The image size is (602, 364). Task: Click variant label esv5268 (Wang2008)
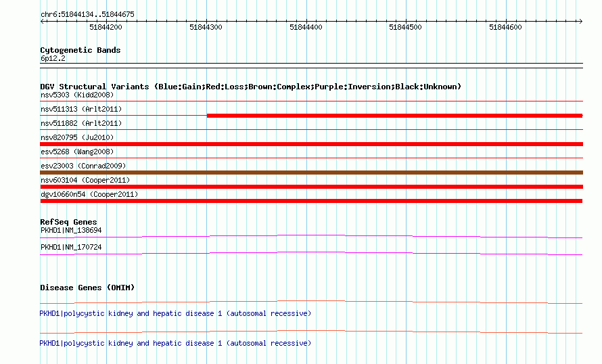(77, 152)
